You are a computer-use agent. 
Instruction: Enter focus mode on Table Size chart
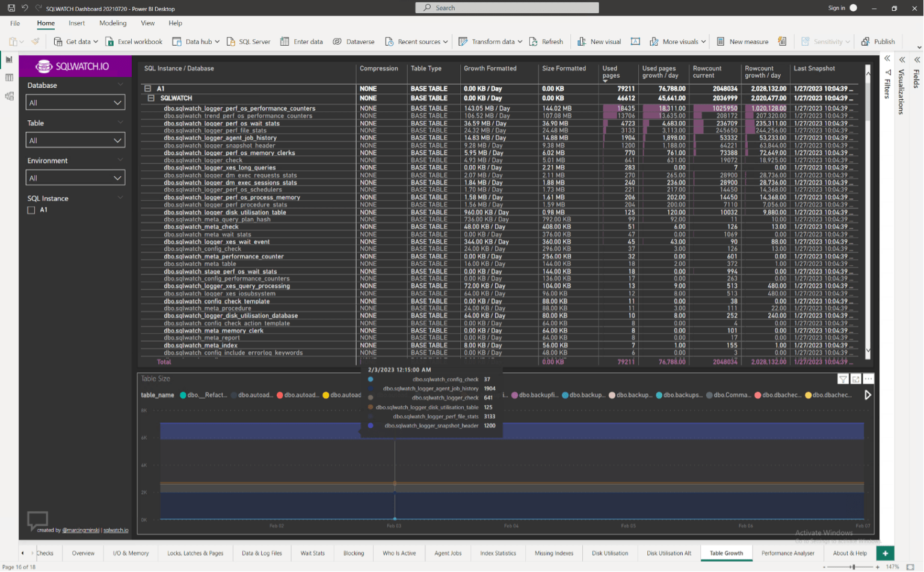point(856,378)
